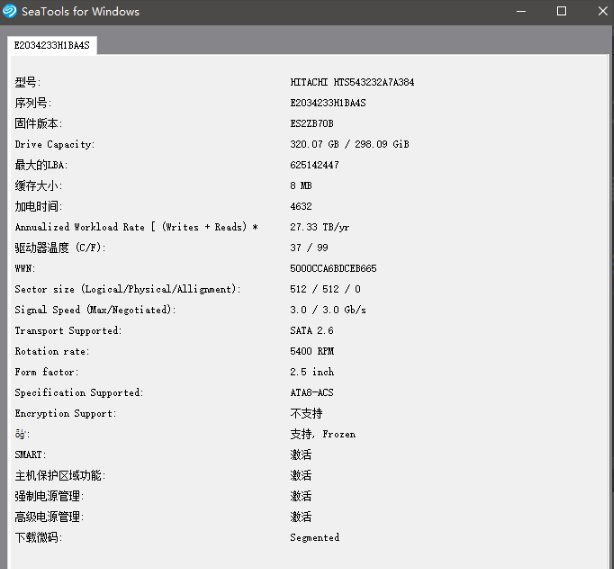Viewport: 614px width, 569px height.
Task: Click the encryption value 不支持
Action: click(x=306, y=413)
